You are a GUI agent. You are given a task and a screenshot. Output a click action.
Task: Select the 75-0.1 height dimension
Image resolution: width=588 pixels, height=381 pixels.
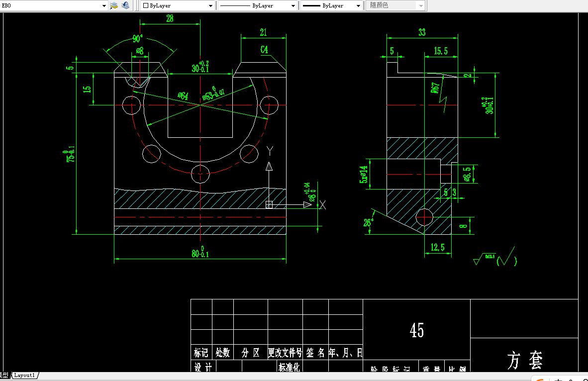[70, 154]
